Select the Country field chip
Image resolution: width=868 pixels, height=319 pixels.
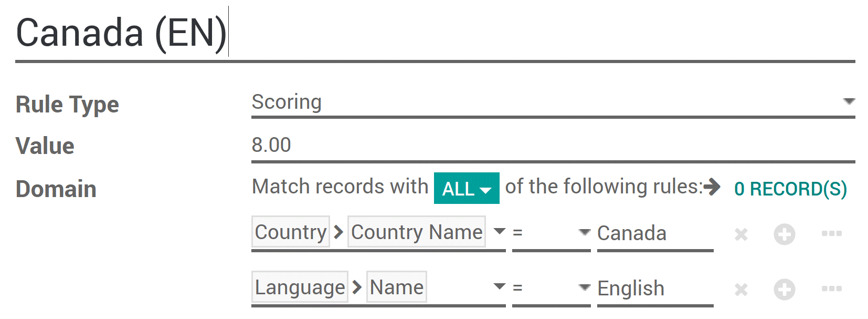click(291, 232)
